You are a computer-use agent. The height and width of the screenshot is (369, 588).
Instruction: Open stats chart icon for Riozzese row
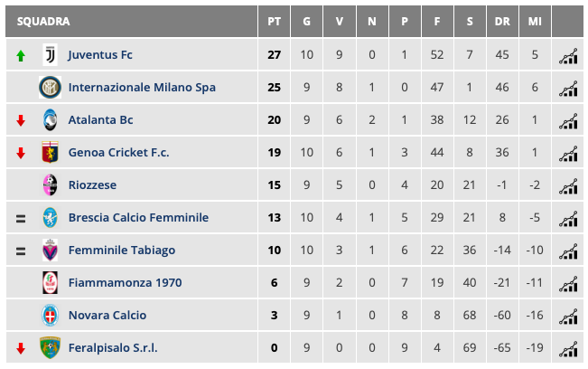tap(568, 186)
